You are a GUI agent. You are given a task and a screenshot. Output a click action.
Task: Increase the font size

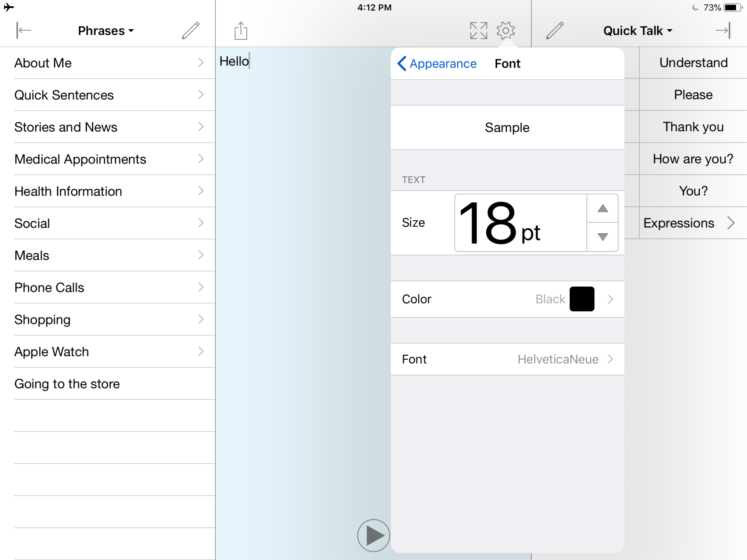click(x=602, y=209)
